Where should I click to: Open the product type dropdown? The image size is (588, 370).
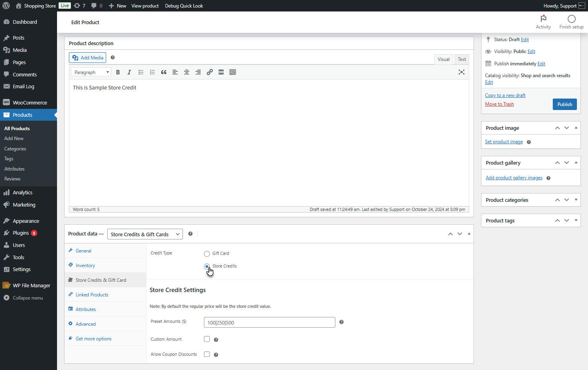click(145, 234)
